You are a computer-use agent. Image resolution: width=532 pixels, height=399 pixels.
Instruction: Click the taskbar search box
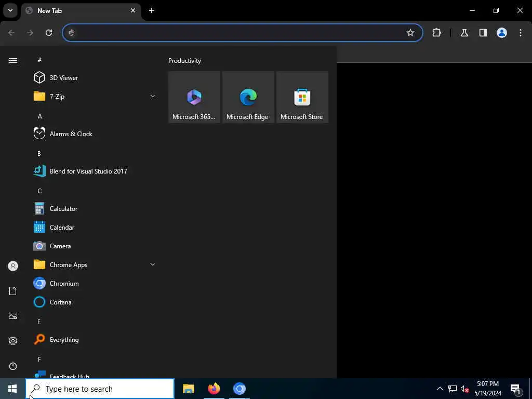click(x=100, y=389)
